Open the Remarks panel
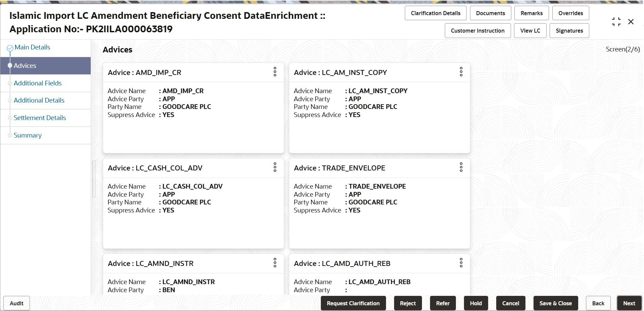This screenshot has height=311, width=644. coord(531,13)
